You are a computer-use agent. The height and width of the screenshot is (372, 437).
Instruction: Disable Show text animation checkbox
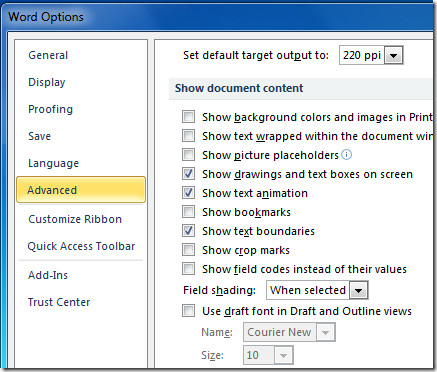[188, 193]
